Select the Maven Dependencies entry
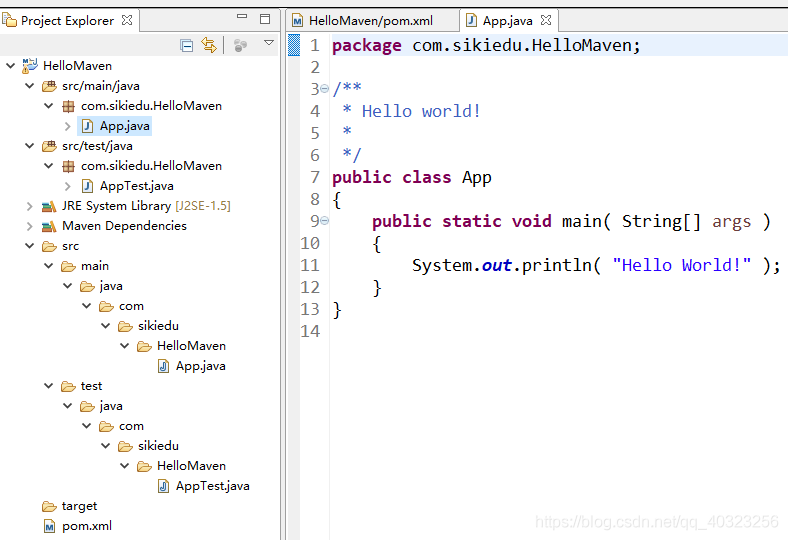This screenshot has height=540, width=788. click(x=124, y=226)
